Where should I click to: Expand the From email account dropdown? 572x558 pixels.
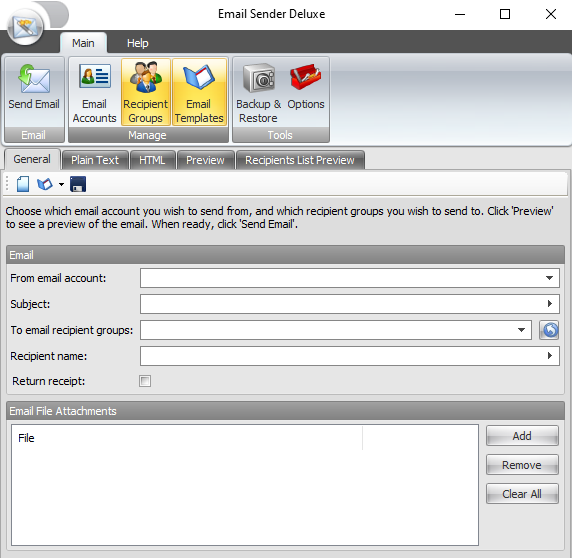549,278
